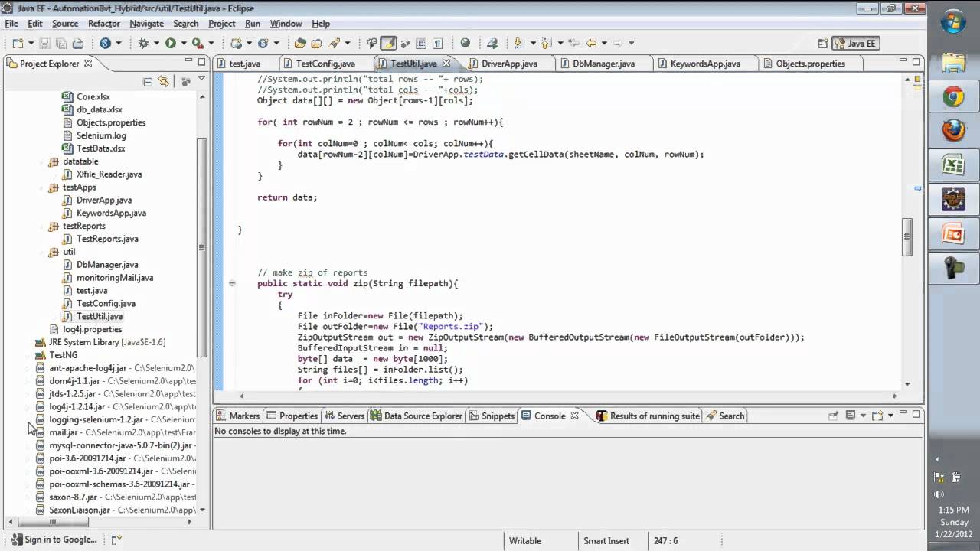Open dropdown arrow next to Debug icon
Viewport: 980px width, 551px height.
coord(155,44)
